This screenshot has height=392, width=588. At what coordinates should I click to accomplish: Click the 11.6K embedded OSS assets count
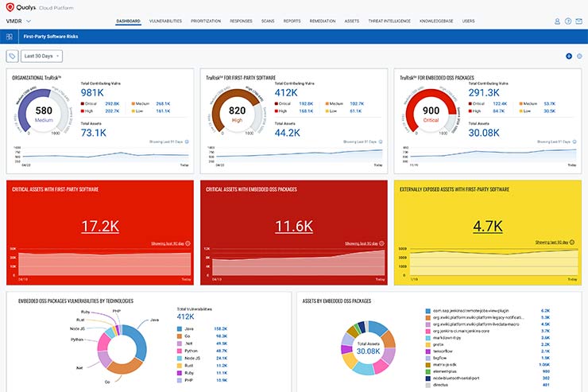coord(294,227)
